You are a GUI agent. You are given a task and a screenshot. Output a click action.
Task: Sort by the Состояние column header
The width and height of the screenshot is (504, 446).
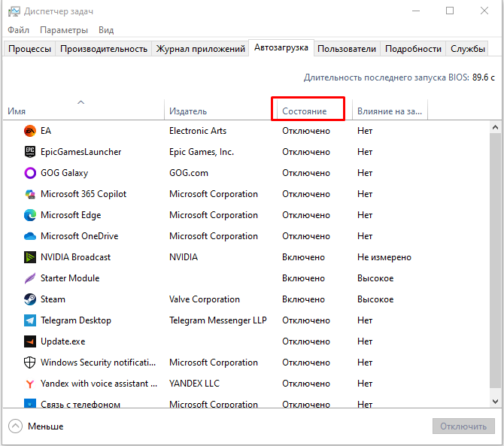[x=314, y=110]
